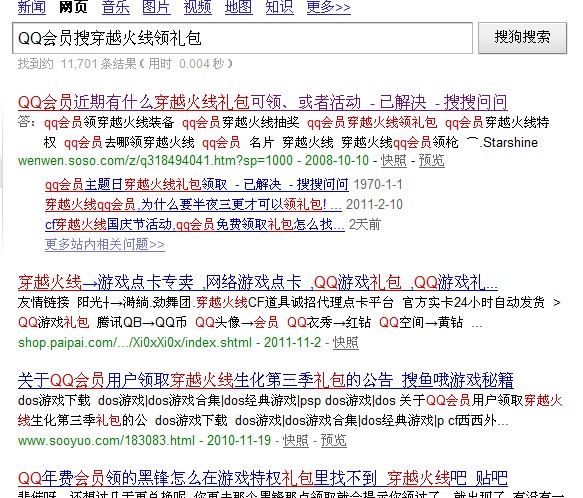Click the wenwen.soso.com/z/q318494041.htm URL text
Image resolution: width=583 pixels, height=498 pixels.
(x=155, y=160)
